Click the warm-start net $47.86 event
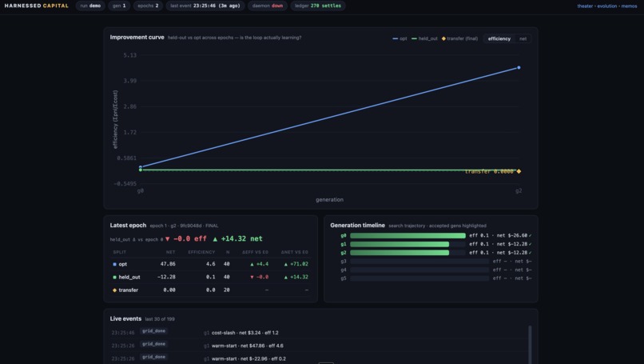 click(318, 346)
